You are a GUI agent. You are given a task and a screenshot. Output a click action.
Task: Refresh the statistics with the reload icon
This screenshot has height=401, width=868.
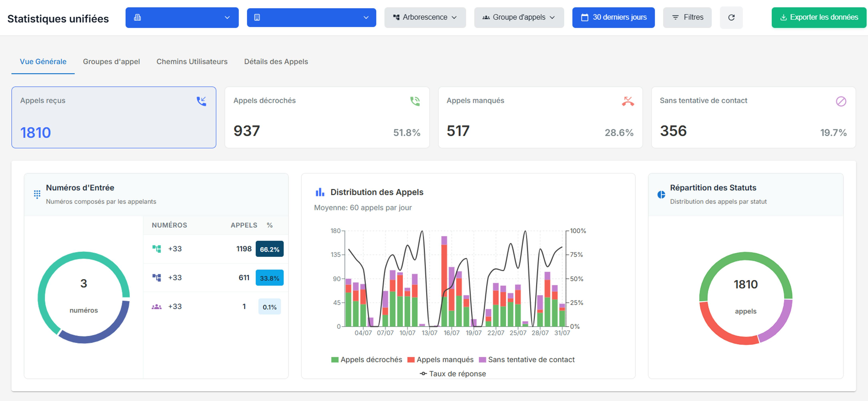coord(731,18)
